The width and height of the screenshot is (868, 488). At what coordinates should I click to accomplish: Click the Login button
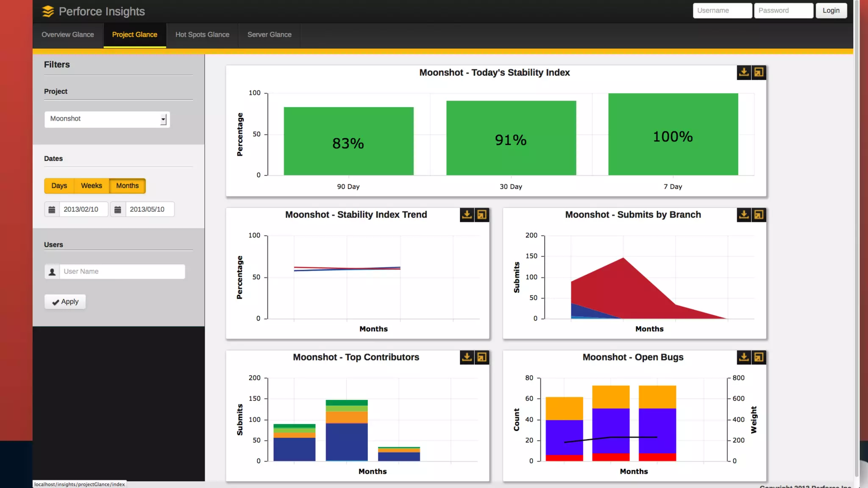[831, 11]
